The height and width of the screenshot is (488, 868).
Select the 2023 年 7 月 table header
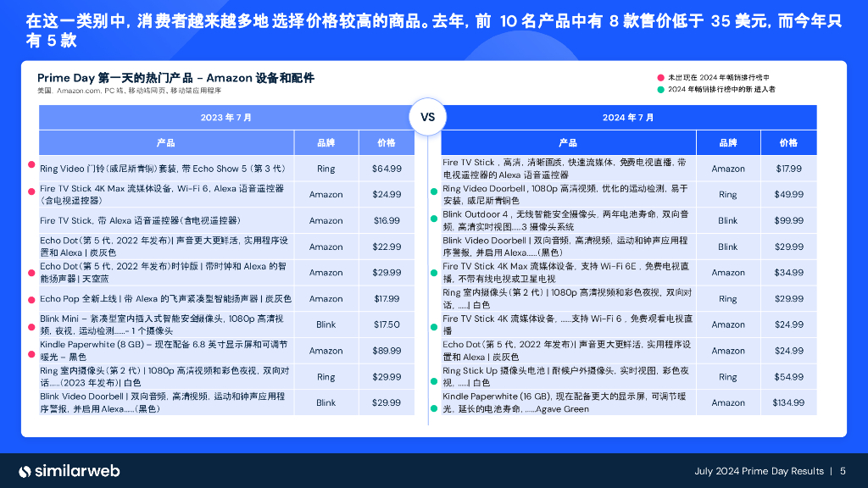[225, 117]
